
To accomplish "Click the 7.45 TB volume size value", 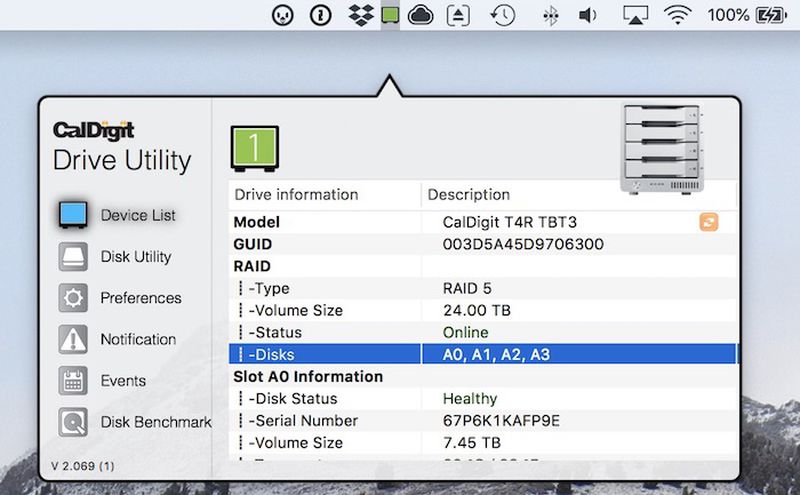I will [471, 442].
